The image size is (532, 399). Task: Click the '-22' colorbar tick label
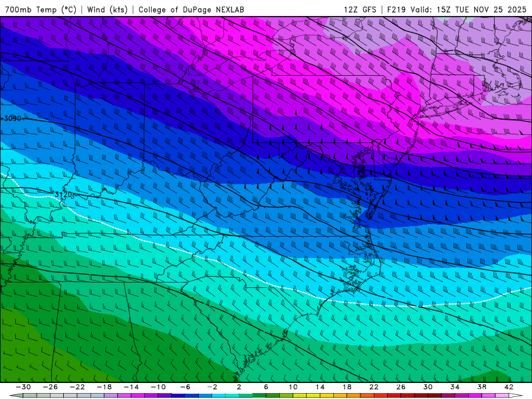77,387
